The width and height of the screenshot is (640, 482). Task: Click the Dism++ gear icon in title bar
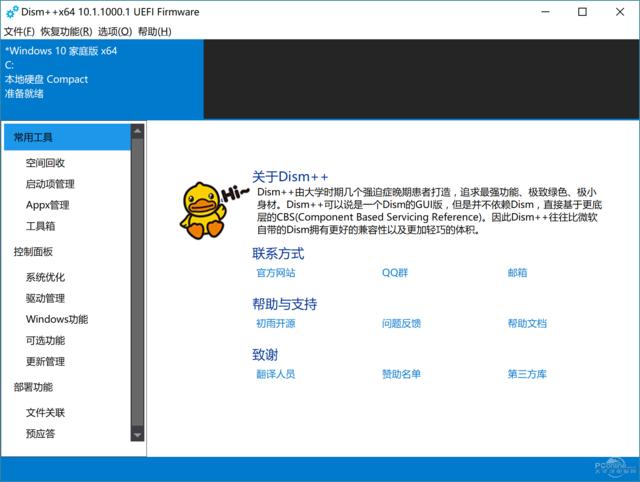pyautogui.click(x=10, y=12)
